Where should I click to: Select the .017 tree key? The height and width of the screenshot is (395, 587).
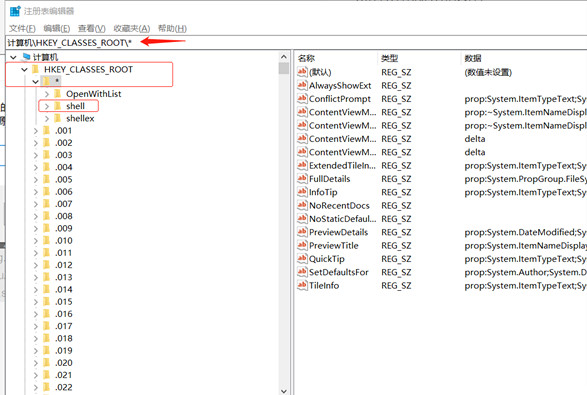tap(64, 326)
